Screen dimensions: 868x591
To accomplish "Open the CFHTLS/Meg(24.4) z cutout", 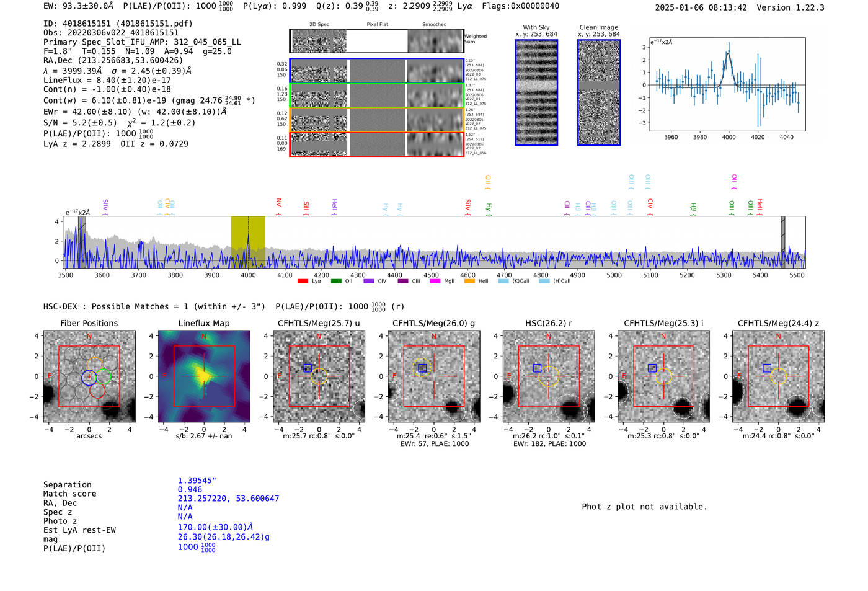I will 779,376.
